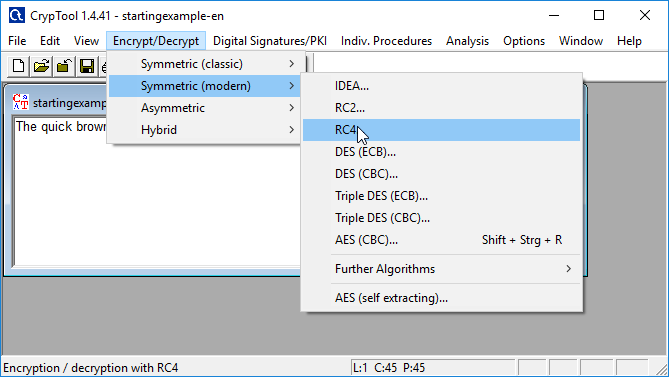Click the Open file folder icon
Screen dimensions: 669x377
pyautogui.click(x=41, y=66)
